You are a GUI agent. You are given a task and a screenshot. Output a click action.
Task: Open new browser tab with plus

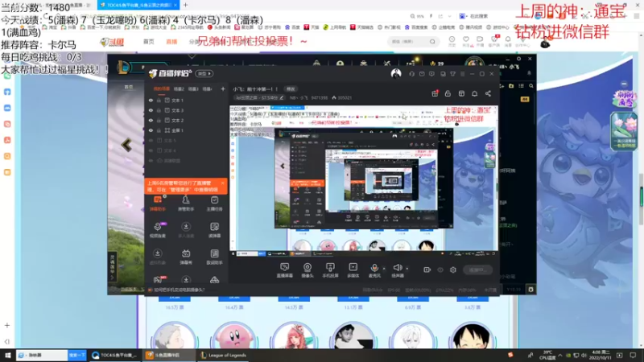[x=185, y=5]
